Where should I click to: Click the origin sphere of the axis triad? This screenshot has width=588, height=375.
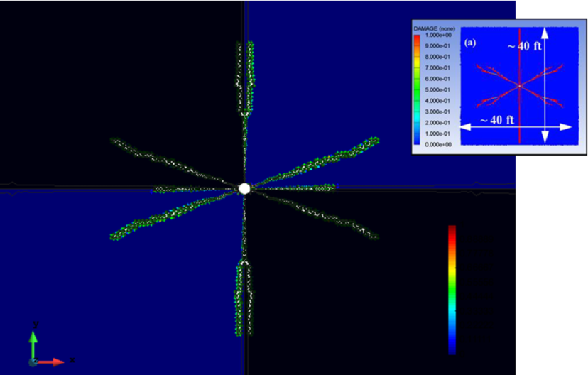[33, 362]
